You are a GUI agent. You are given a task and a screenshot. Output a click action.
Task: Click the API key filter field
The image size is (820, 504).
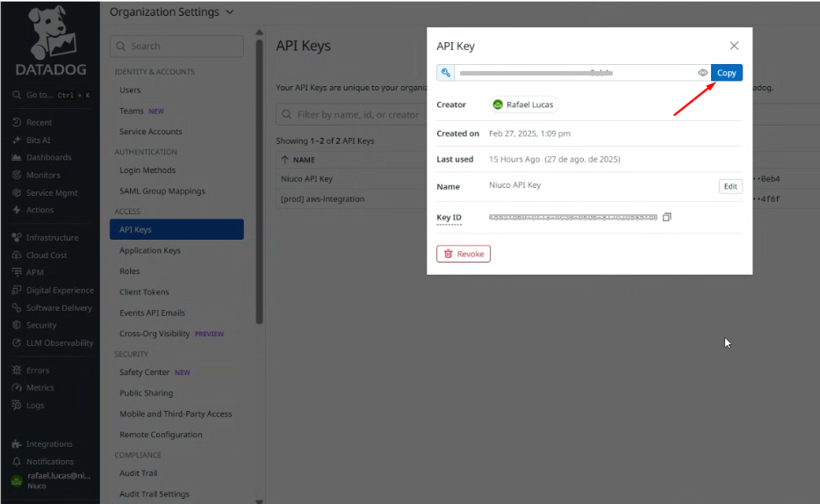[x=351, y=114]
